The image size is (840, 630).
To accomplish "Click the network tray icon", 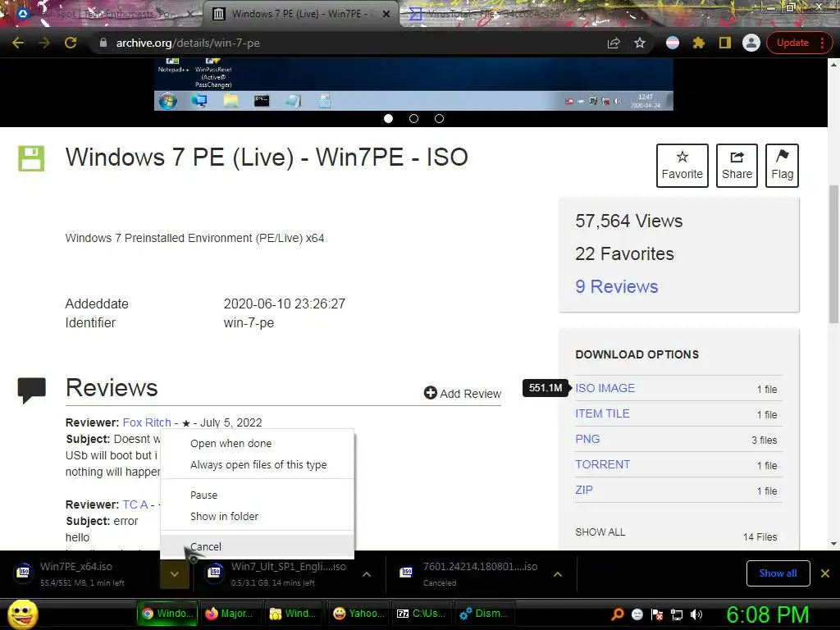I will [677, 614].
